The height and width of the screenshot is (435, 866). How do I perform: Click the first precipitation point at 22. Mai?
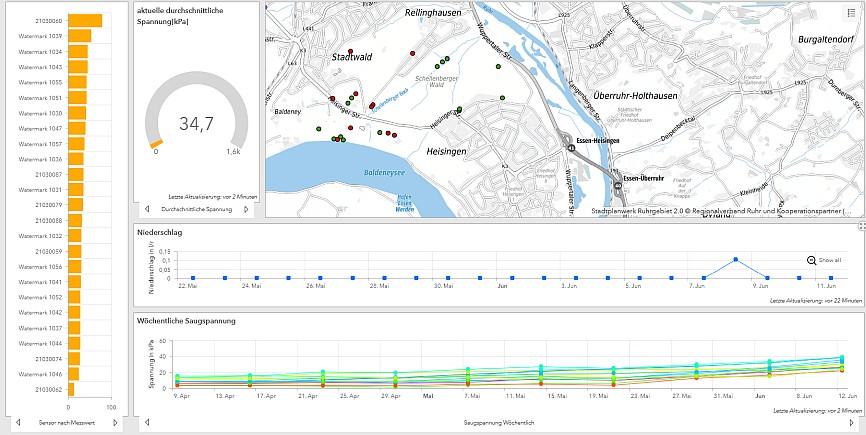[193, 278]
